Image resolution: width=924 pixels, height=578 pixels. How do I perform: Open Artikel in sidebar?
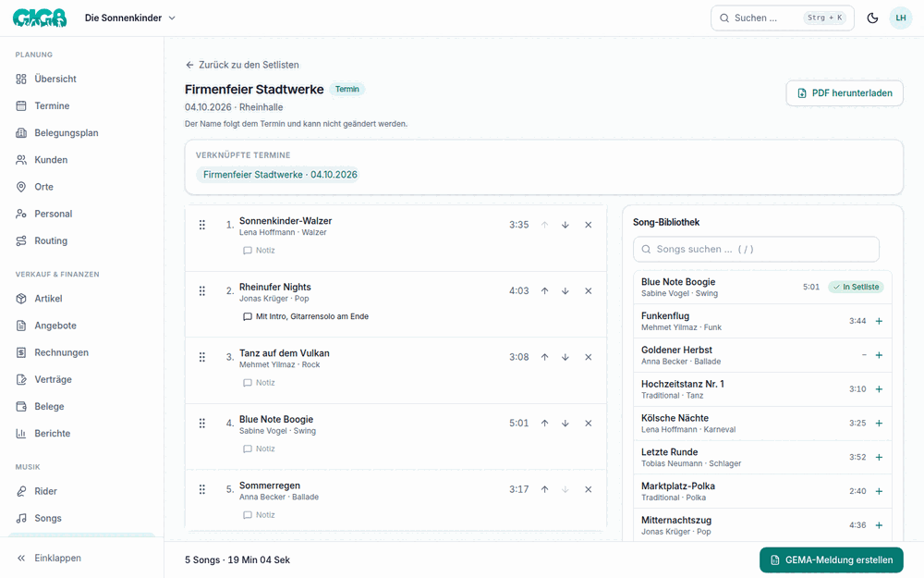click(81, 299)
